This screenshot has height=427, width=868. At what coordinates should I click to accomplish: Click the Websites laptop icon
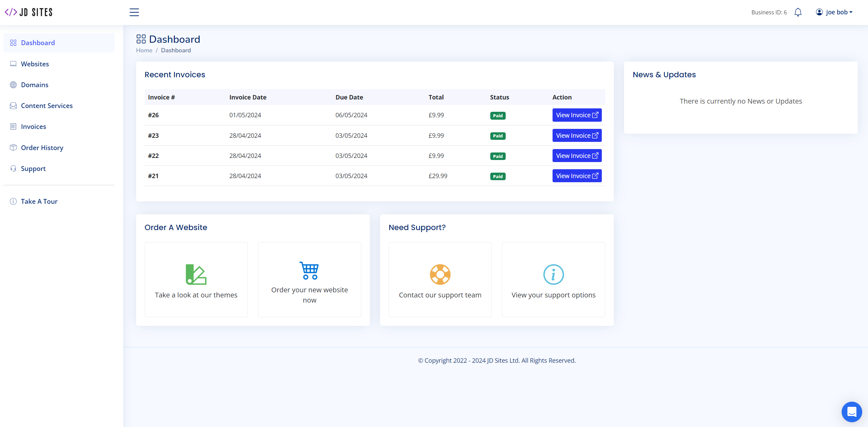coord(13,64)
